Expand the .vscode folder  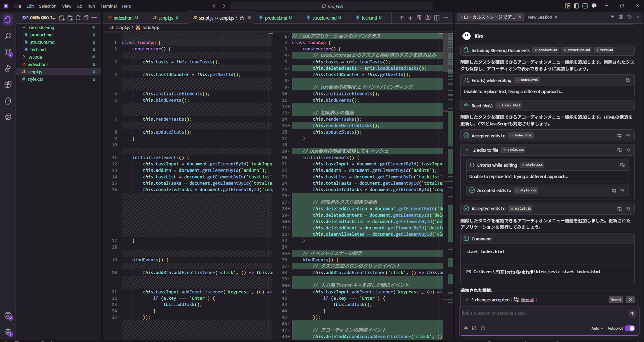[35, 57]
